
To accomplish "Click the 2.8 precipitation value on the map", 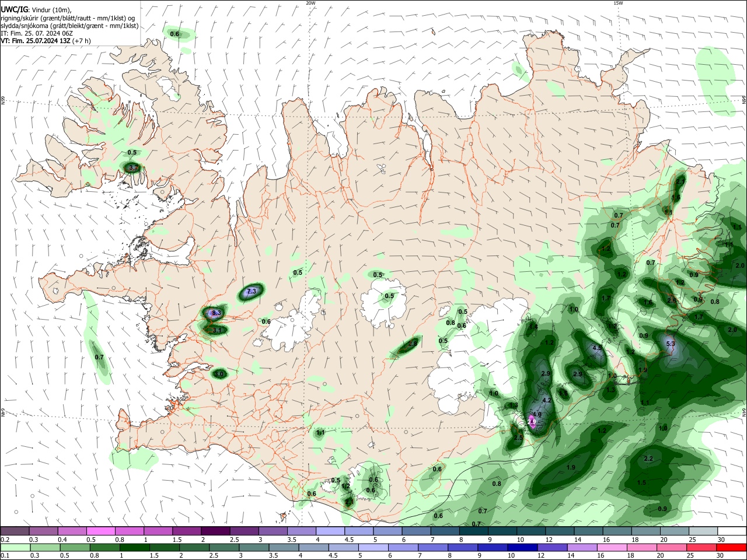I will [x=413, y=344].
